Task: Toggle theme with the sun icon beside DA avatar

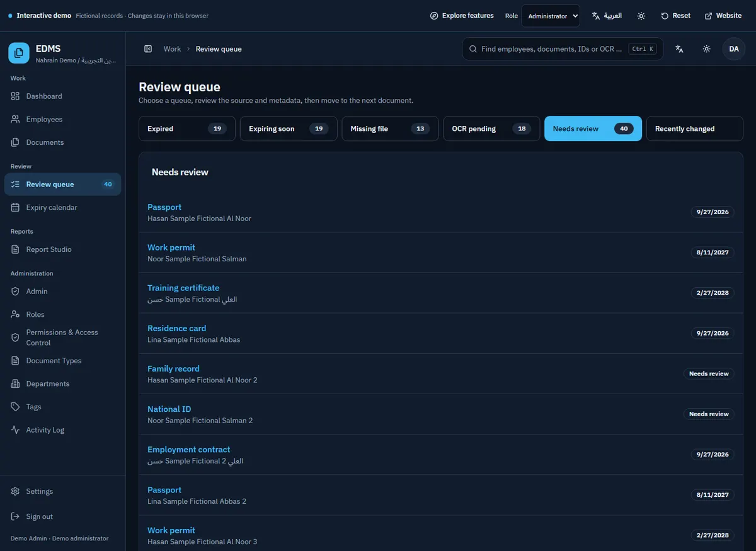Action: click(x=707, y=49)
